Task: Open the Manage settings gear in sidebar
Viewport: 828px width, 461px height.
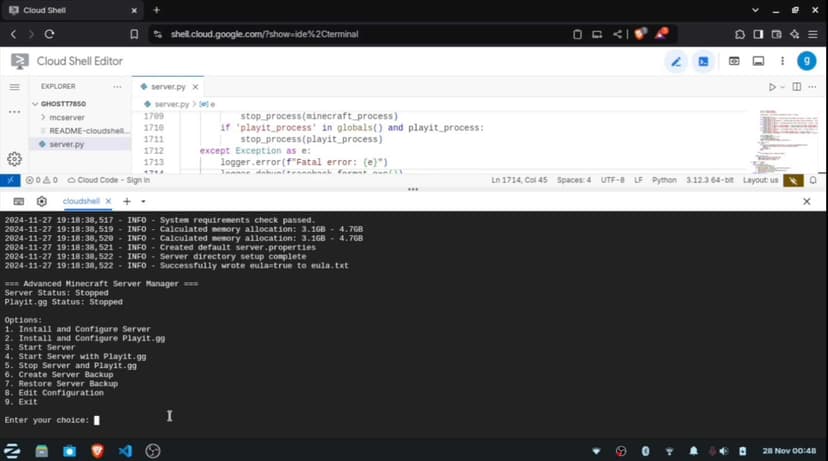Action: pyautogui.click(x=15, y=158)
